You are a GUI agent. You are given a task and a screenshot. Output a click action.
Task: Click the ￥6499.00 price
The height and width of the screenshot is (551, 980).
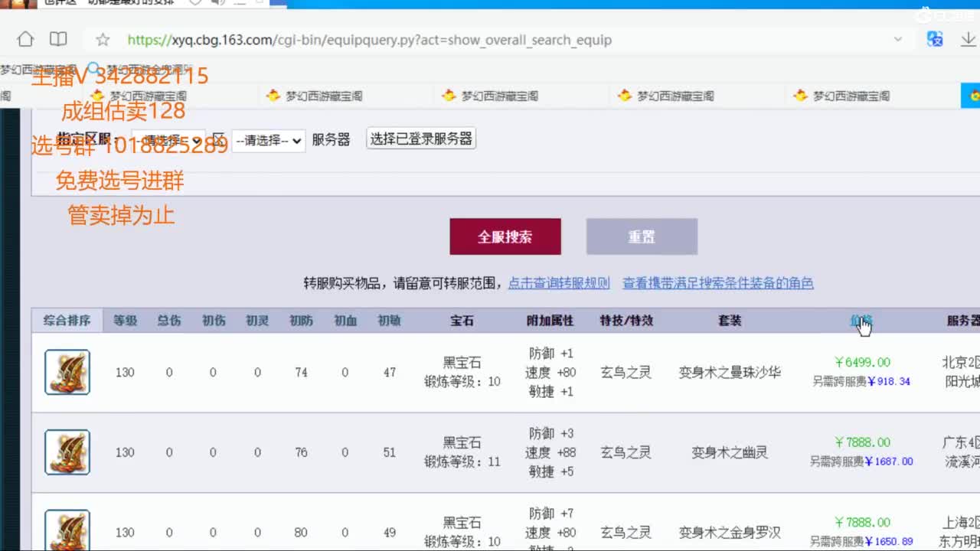coord(862,362)
